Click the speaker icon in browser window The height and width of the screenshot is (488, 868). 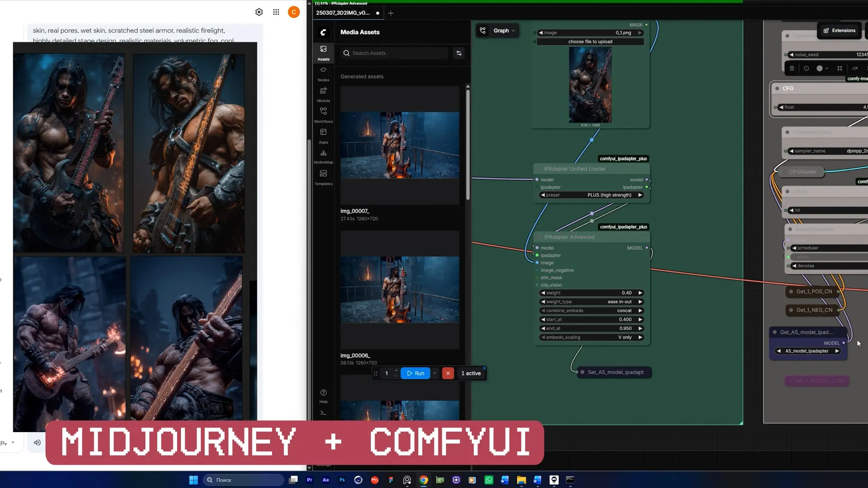[x=37, y=443]
